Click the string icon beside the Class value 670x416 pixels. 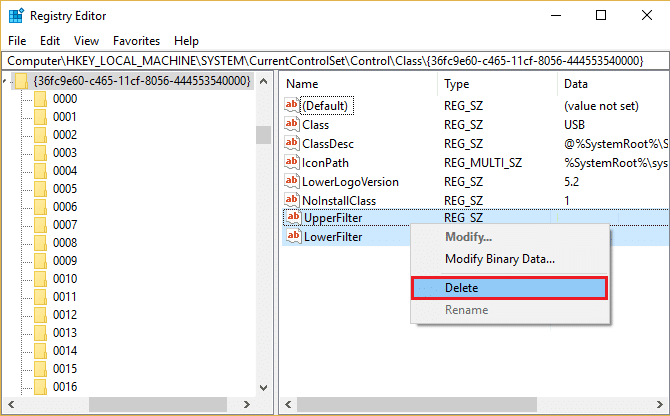[293, 125]
